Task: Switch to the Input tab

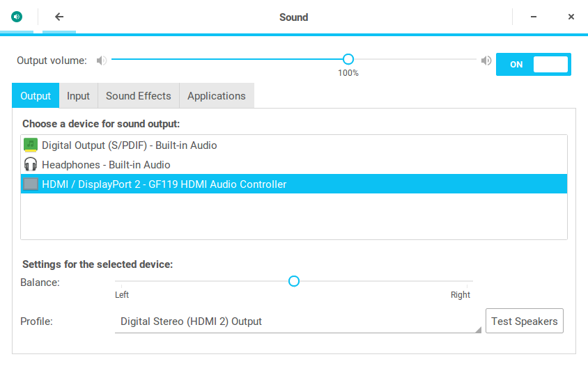Action: 78,96
